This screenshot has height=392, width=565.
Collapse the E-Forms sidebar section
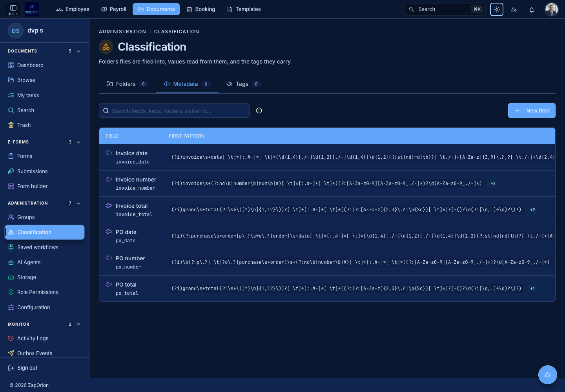point(78,142)
